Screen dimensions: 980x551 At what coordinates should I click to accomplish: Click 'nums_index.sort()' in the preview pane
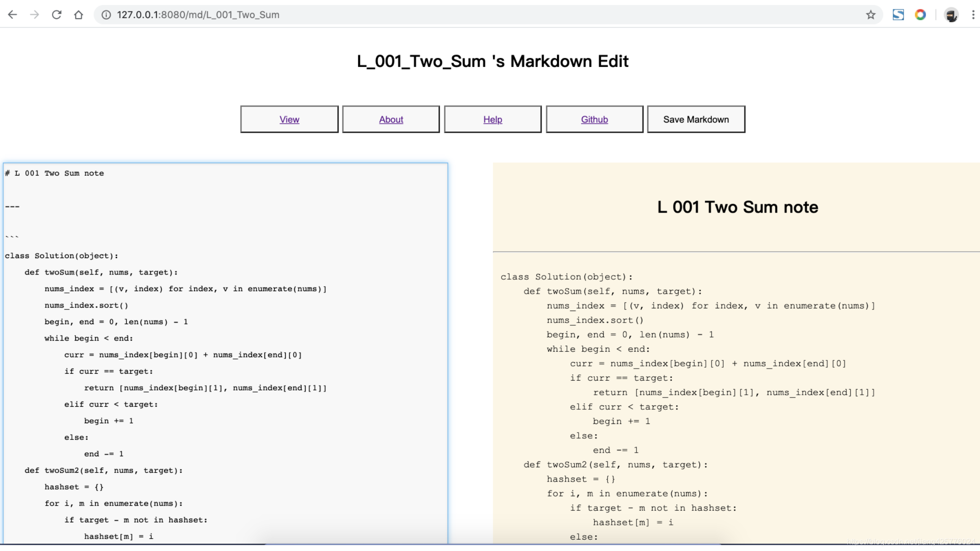[x=595, y=320]
